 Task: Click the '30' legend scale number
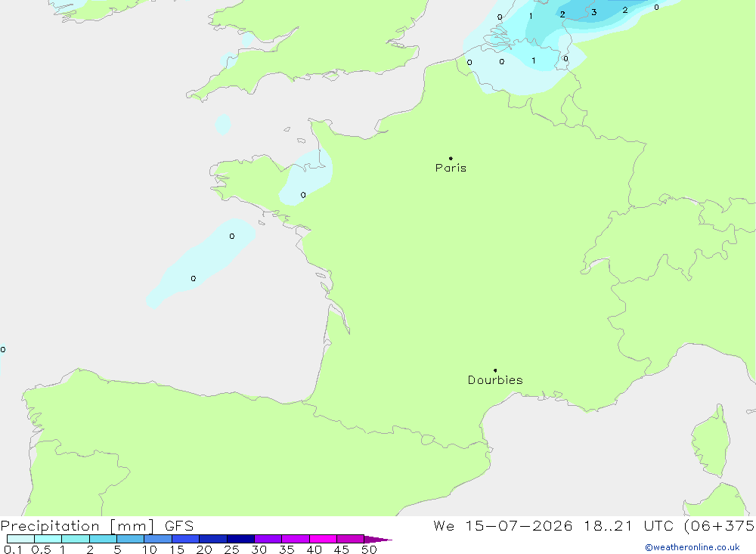(259, 549)
